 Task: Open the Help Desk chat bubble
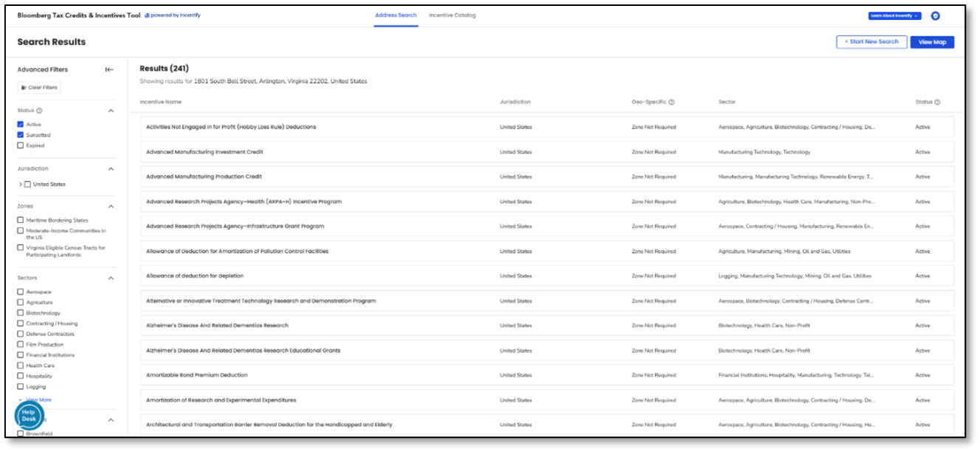29,415
